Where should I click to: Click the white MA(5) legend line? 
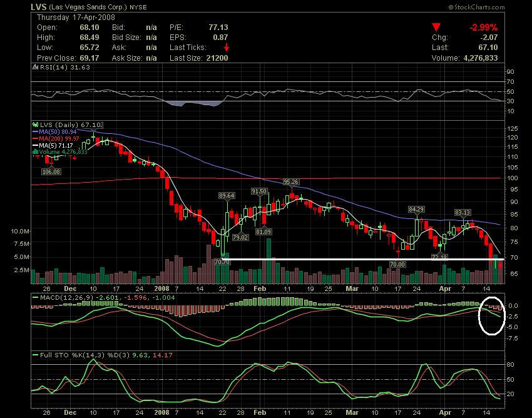coord(35,145)
